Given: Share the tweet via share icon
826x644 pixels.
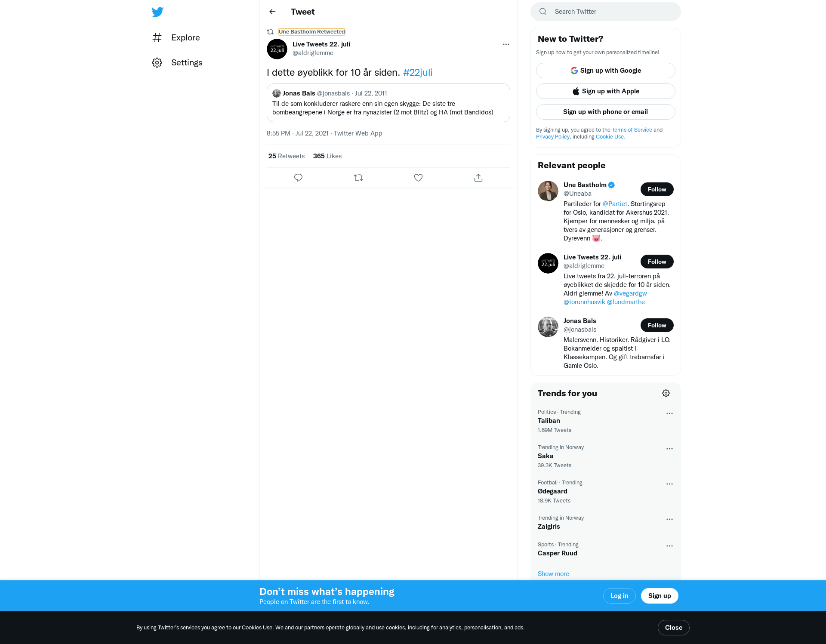Looking at the screenshot, I should (478, 178).
